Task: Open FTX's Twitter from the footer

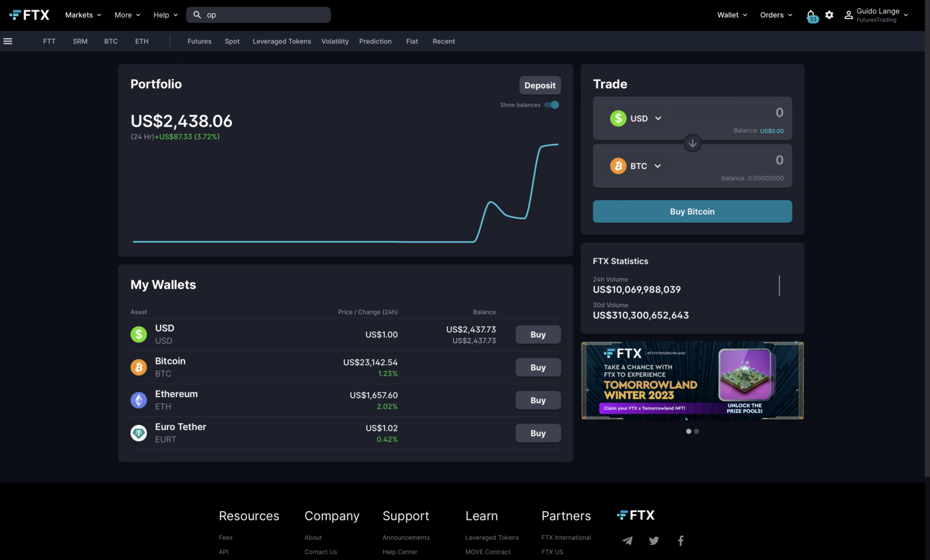Action: (654, 540)
